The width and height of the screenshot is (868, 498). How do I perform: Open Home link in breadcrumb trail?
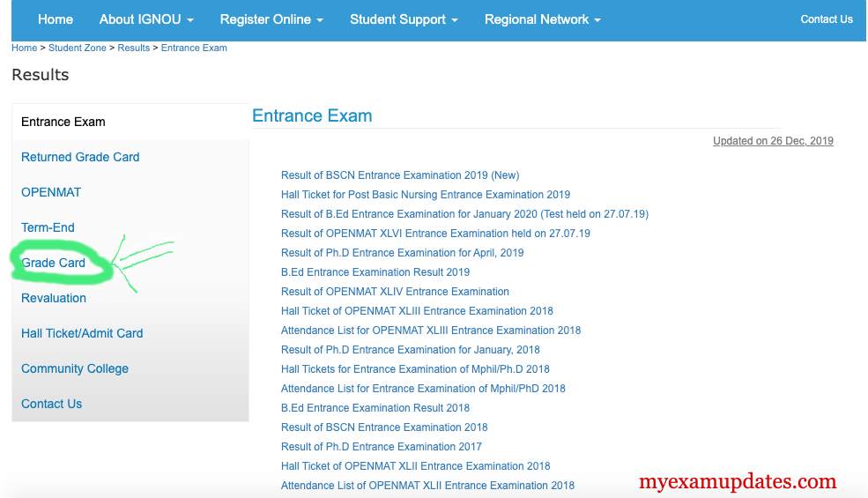pos(25,48)
